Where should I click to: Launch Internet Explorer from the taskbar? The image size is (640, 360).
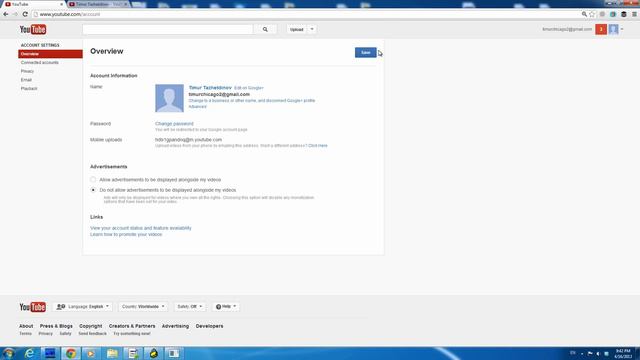29,353
